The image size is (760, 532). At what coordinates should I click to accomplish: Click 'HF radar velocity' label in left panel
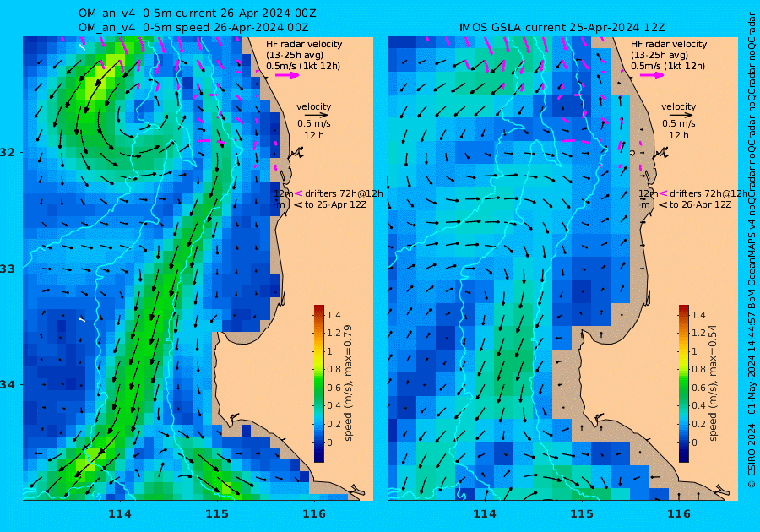coord(304,44)
